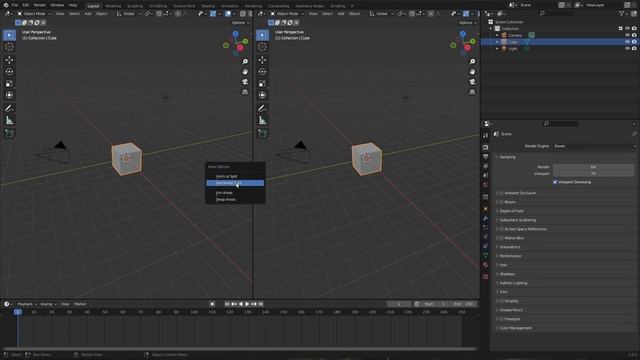Open the Modifier wrench properties tab
This screenshot has height=360, width=640.
[x=485, y=218]
